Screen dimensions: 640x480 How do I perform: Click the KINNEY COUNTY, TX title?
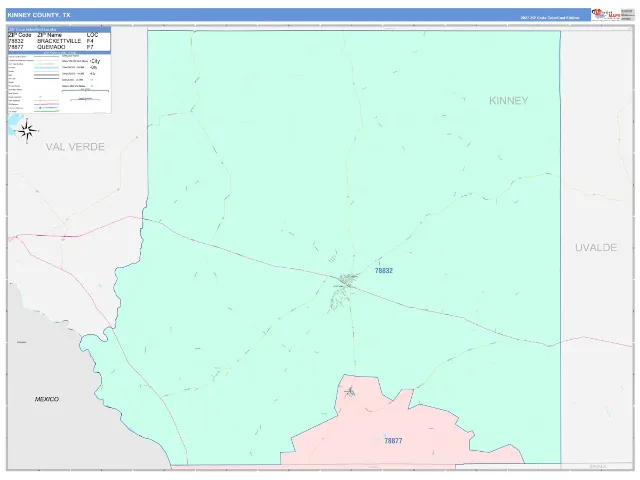39,15
